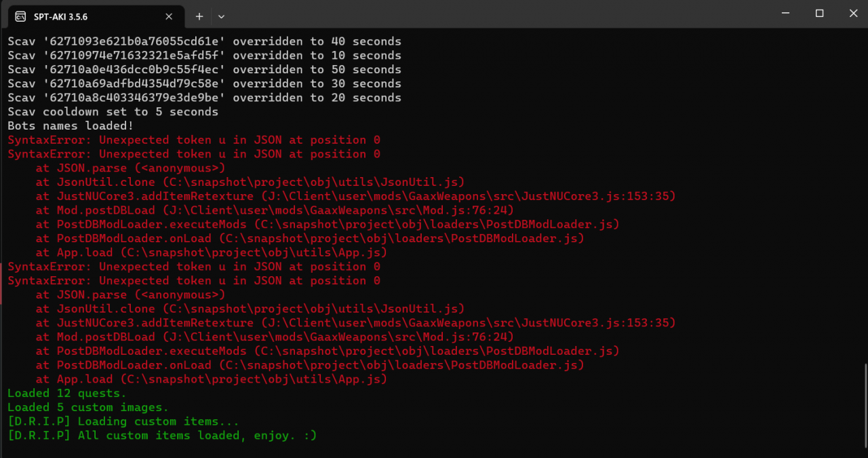Viewport: 868px width, 458px height.
Task: Click the "Scav cooldown set to 5 seconds" line
Action: coord(113,112)
